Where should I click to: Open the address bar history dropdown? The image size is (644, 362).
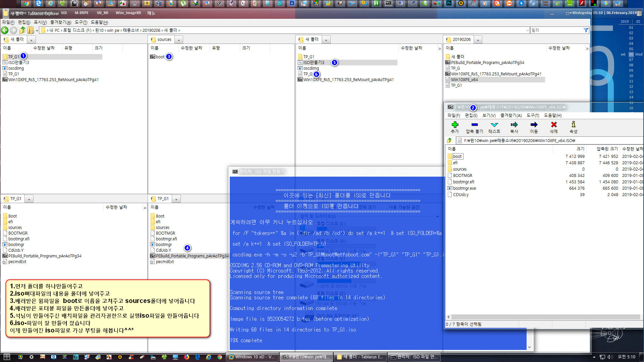pos(527,30)
